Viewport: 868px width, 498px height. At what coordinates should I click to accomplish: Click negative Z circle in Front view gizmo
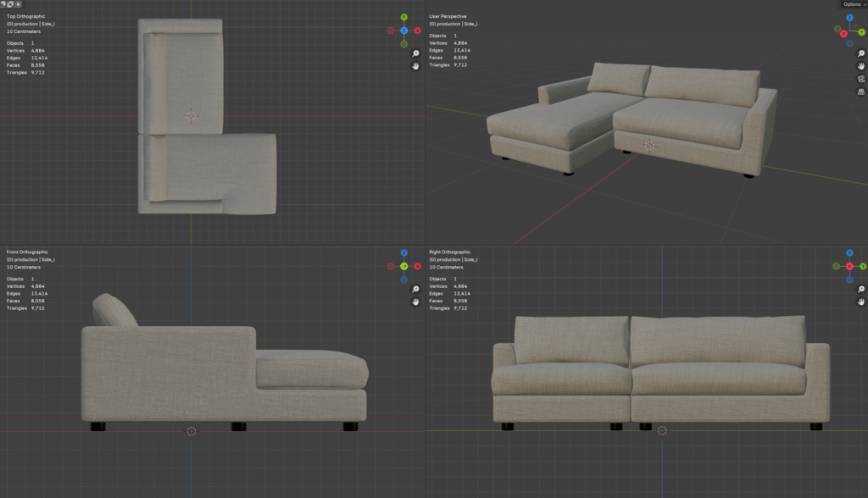point(404,279)
